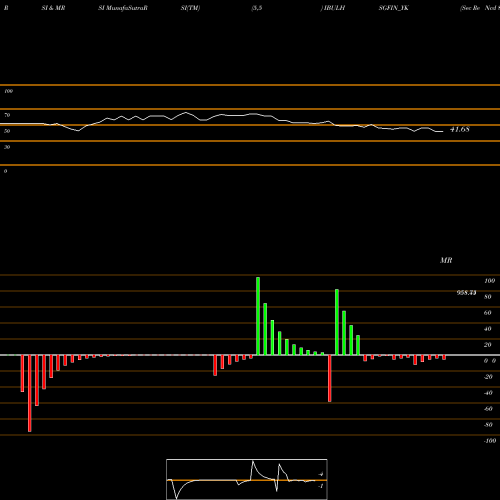The width and height of the screenshot is (500, 500).
Task: Click the tallest green MR histogram bar
Action: [258, 316]
